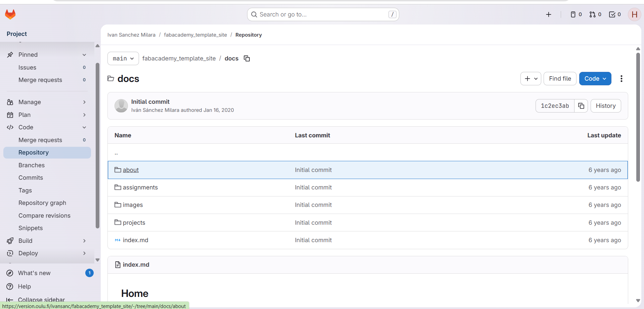Open Commits in the sidebar
The width and height of the screenshot is (644, 309).
[x=31, y=178]
